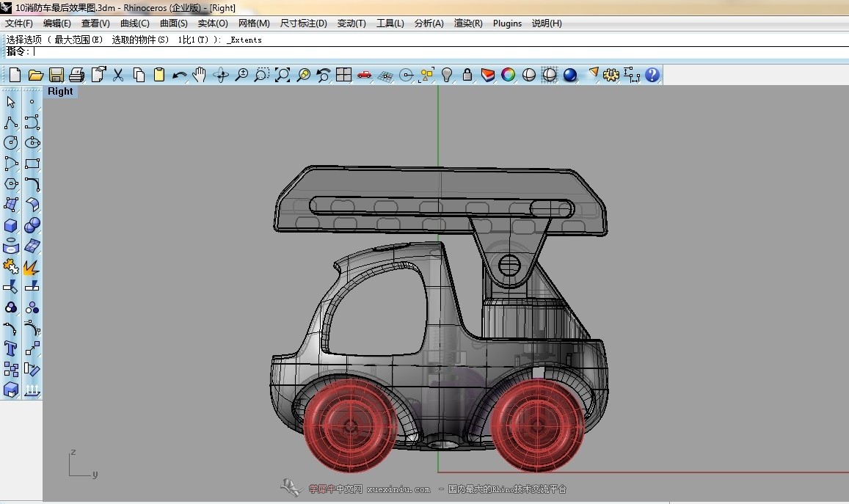Cut selection with the scissors icon

pyautogui.click(x=118, y=75)
